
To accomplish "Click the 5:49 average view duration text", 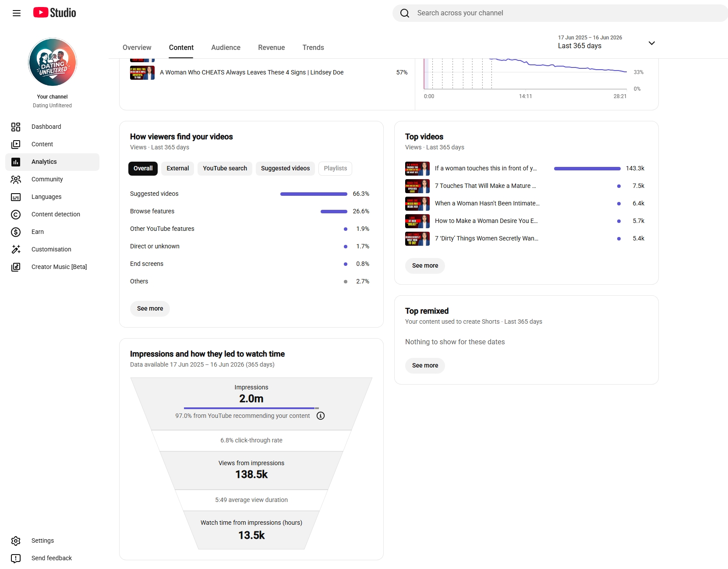I will (x=251, y=500).
